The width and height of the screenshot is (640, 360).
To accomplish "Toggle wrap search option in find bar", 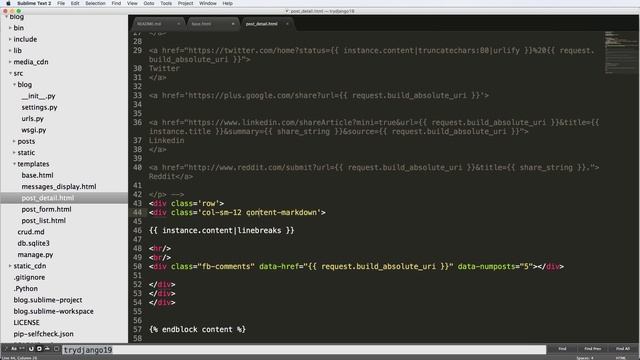I will tap(39, 349).
